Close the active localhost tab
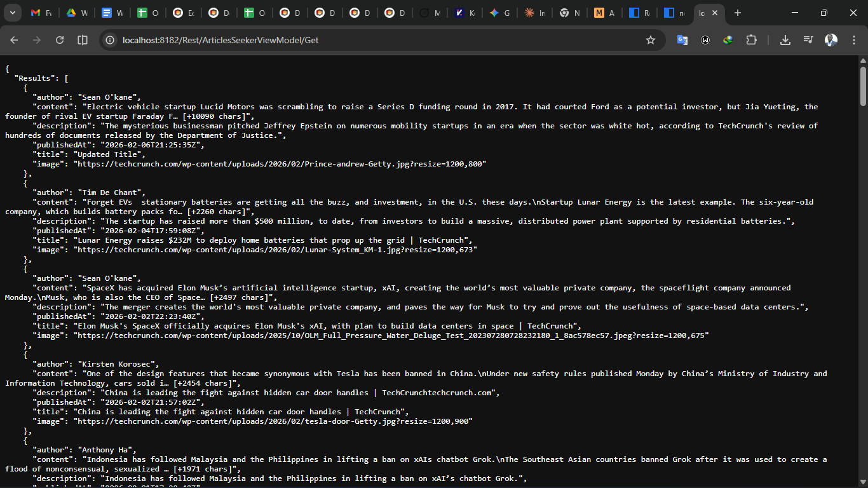868x488 pixels. pos(715,13)
